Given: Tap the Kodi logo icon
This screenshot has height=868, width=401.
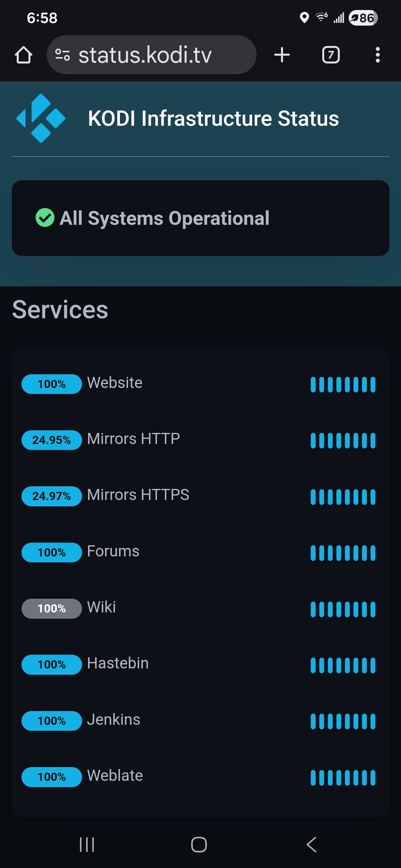Looking at the screenshot, I should (41, 118).
